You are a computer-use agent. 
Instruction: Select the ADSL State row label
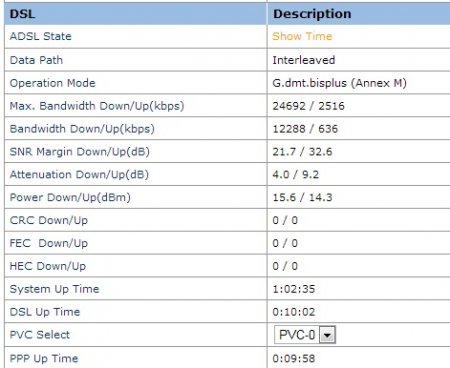click(x=40, y=36)
